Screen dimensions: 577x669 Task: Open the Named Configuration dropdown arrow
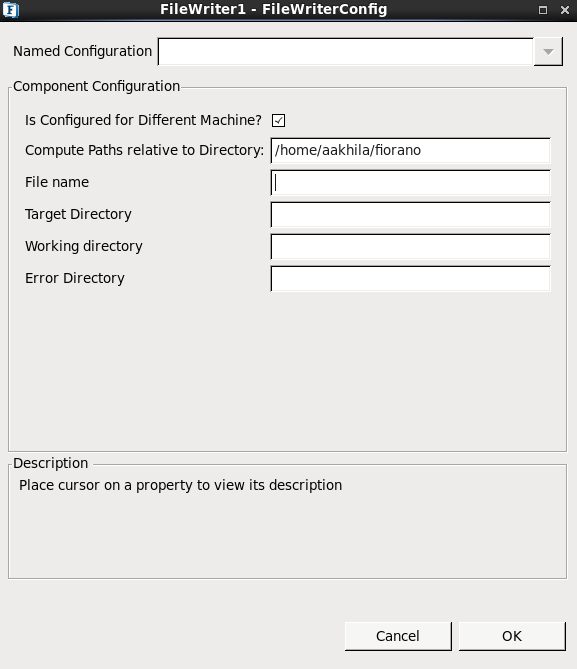(x=548, y=52)
